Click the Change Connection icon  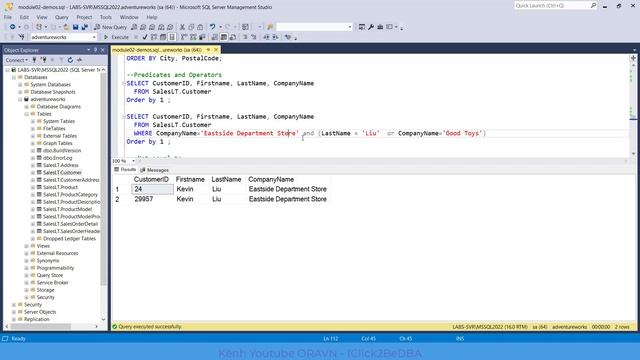pyautogui.click(x=22, y=37)
